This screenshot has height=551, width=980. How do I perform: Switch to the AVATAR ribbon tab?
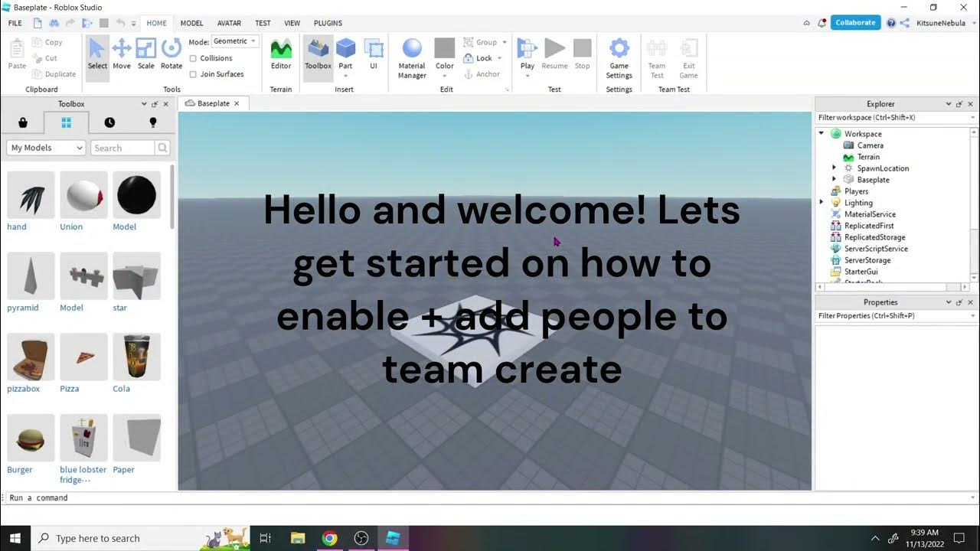click(x=229, y=23)
